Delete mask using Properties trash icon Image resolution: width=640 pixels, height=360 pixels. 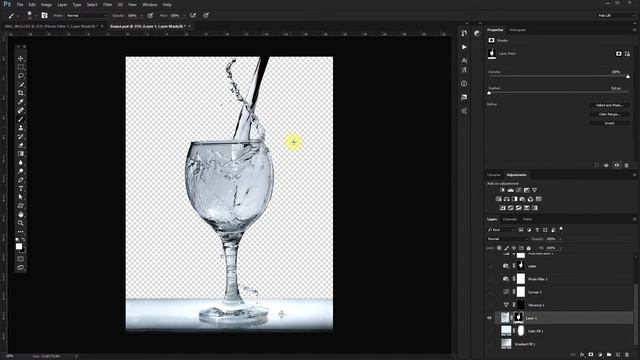click(627, 165)
